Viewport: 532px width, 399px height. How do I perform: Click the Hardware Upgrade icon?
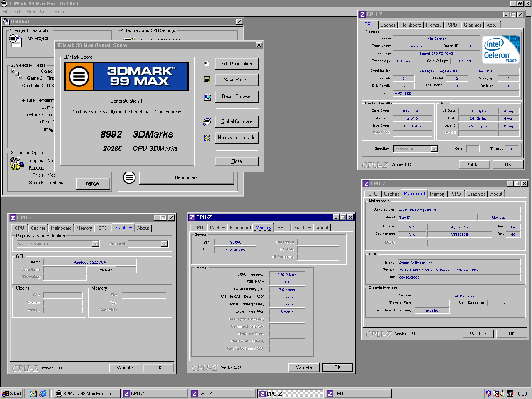[207, 138]
